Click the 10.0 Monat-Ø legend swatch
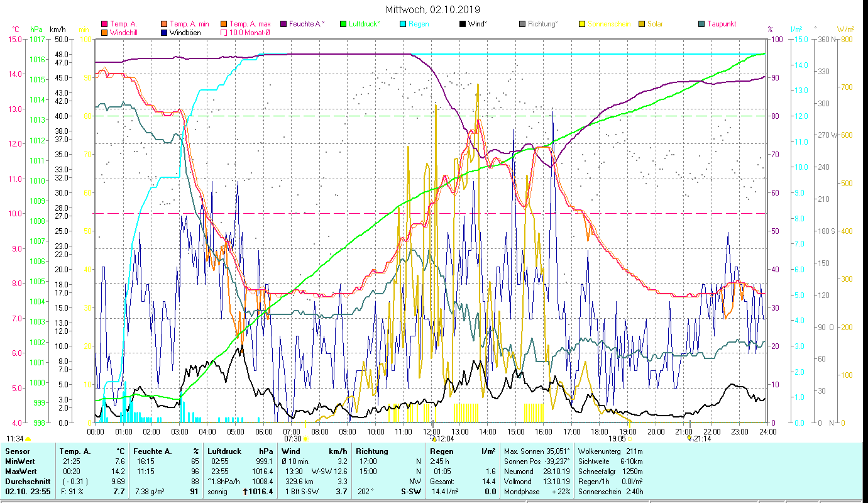This screenshot has width=868, height=503. pyautogui.click(x=224, y=33)
